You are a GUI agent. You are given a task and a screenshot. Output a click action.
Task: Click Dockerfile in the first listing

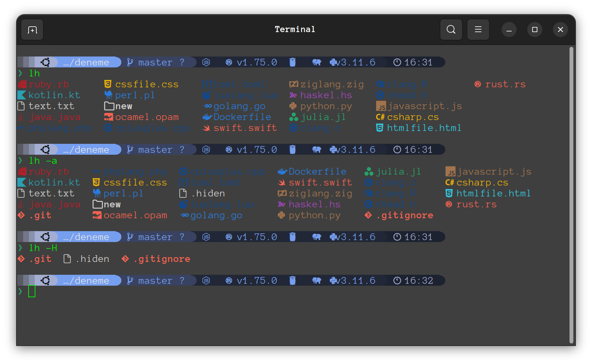click(x=242, y=117)
